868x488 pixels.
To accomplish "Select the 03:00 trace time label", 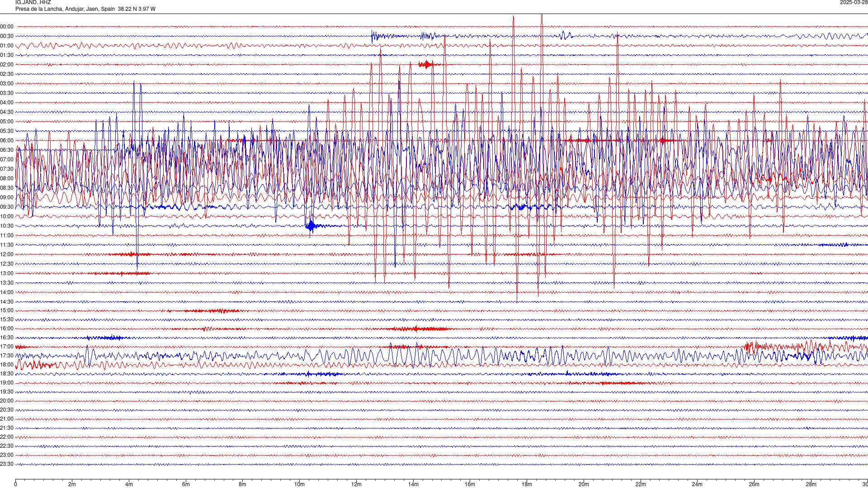I will [7, 84].
